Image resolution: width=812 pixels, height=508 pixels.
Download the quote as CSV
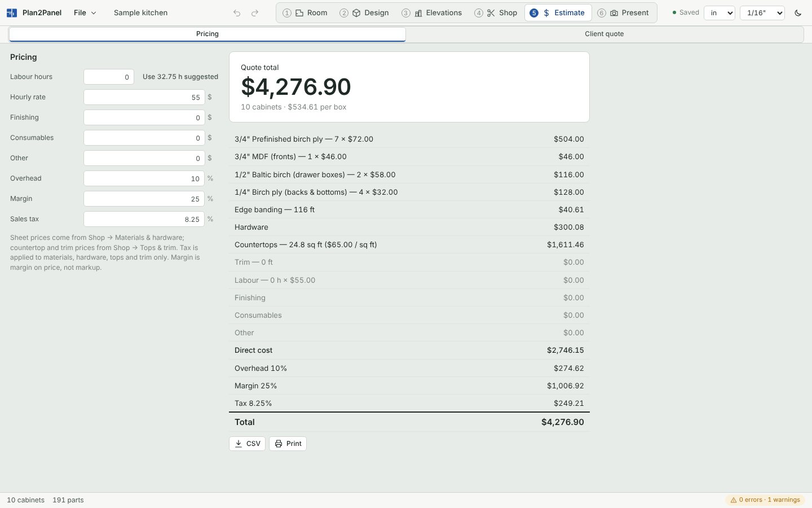pos(248,444)
